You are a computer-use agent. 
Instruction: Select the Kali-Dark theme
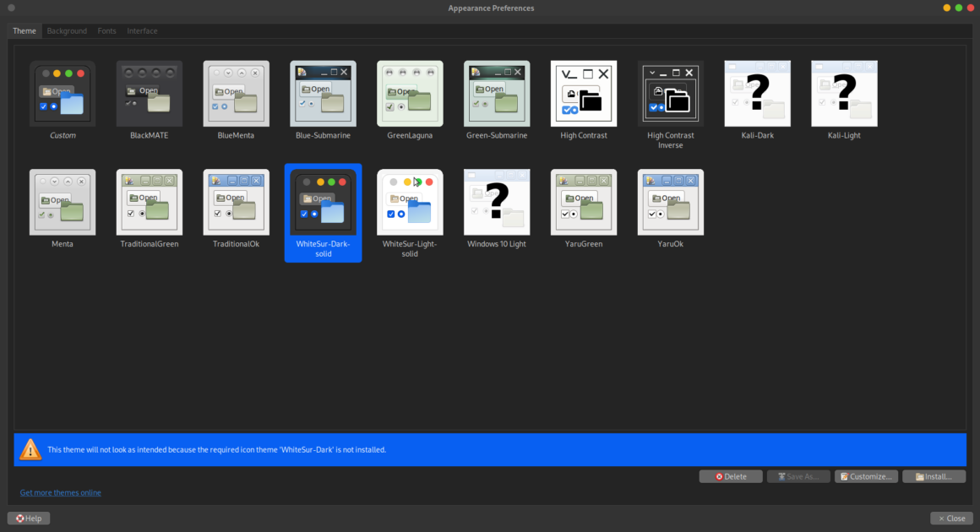pyautogui.click(x=757, y=93)
